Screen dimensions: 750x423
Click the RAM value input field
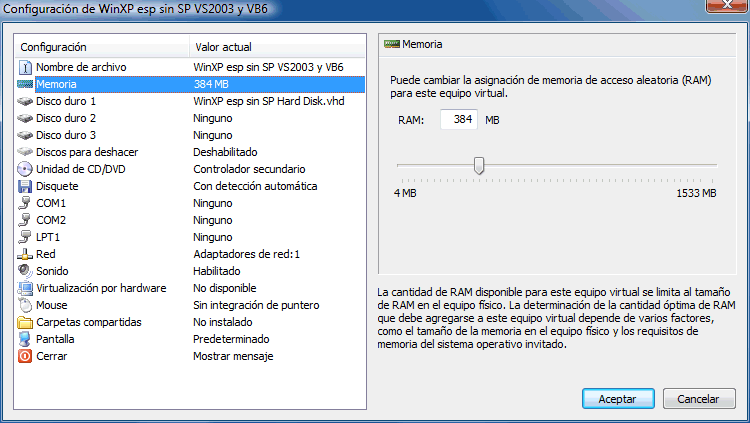(x=459, y=119)
